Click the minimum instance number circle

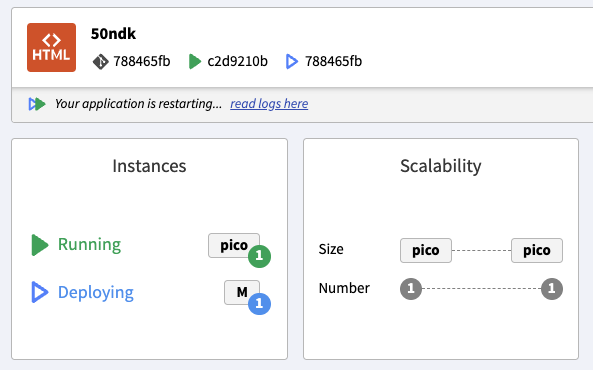pyautogui.click(x=411, y=289)
